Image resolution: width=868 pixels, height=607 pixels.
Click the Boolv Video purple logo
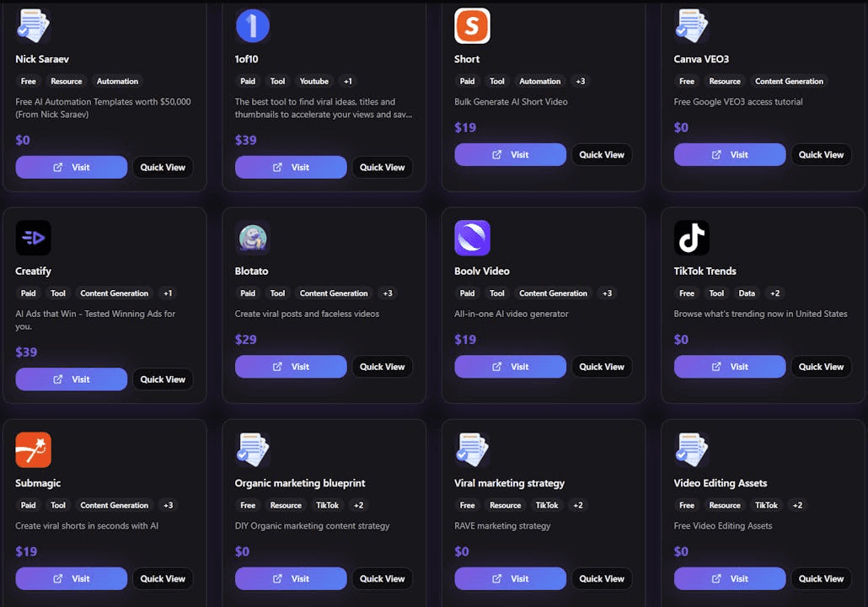pos(472,239)
